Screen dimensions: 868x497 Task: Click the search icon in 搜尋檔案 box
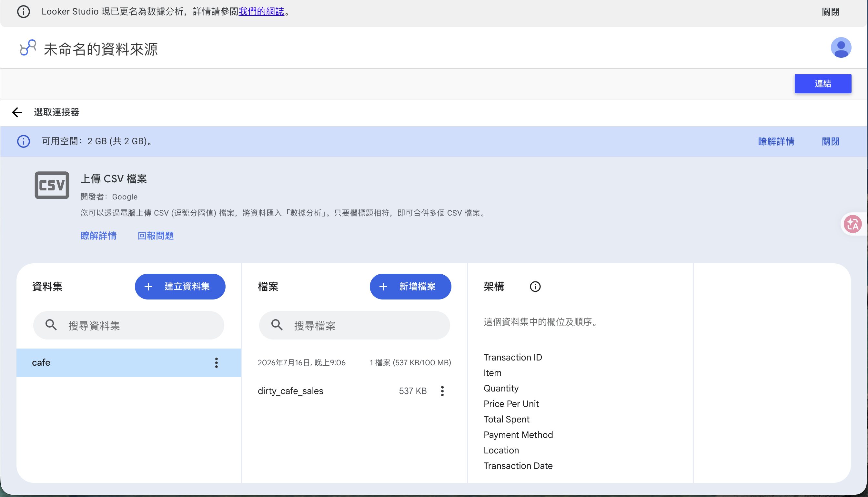(277, 325)
